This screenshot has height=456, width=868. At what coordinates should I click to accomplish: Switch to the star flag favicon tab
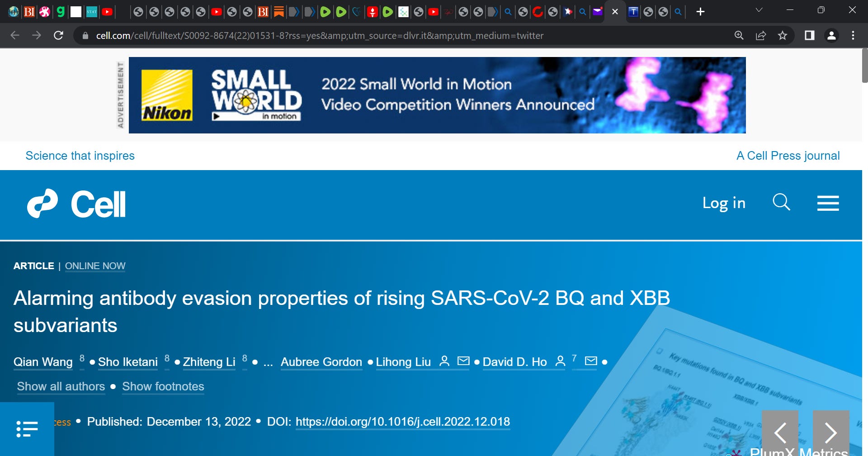[568, 12]
